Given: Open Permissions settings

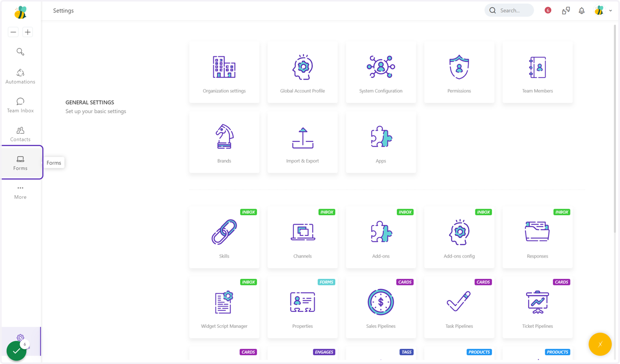Looking at the screenshot, I should pyautogui.click(x=459, y=72).
